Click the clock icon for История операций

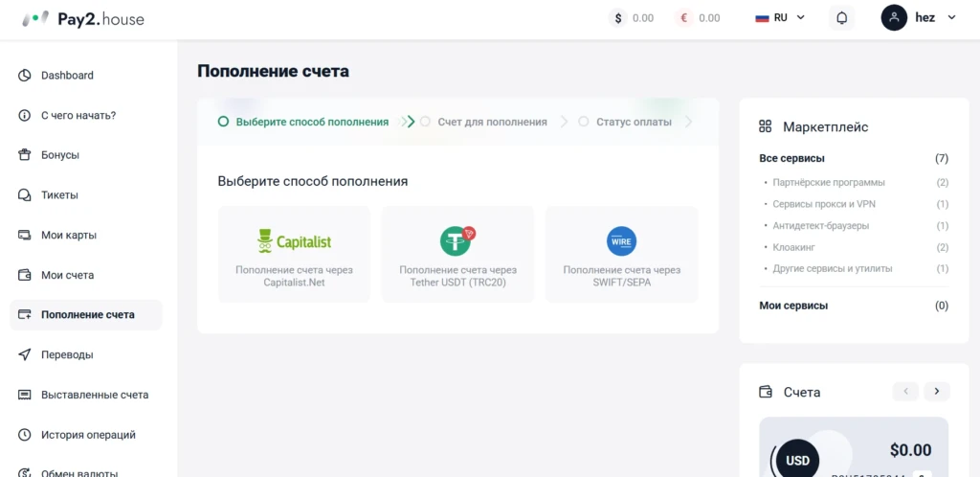pos(24,435)
